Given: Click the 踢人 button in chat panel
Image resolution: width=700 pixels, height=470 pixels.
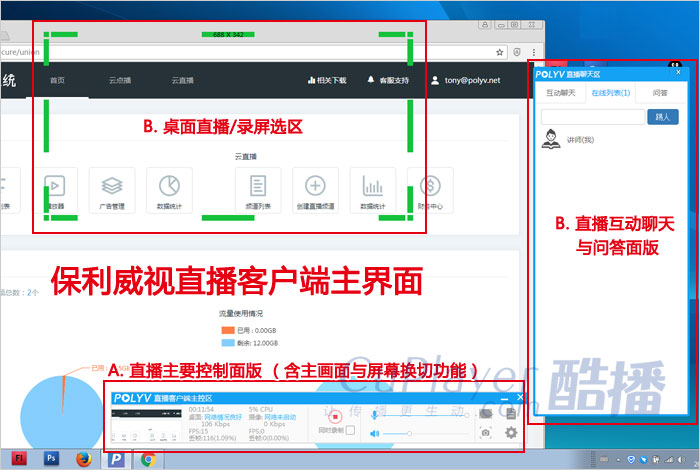Looking at the screenshot, I should point(663,117).
